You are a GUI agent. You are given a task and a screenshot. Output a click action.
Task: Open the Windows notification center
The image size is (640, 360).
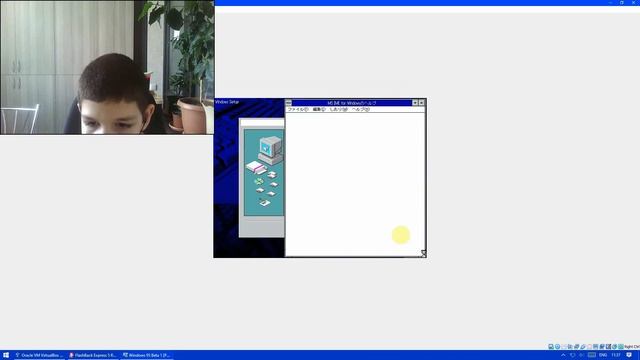click(x=629, y=355)
